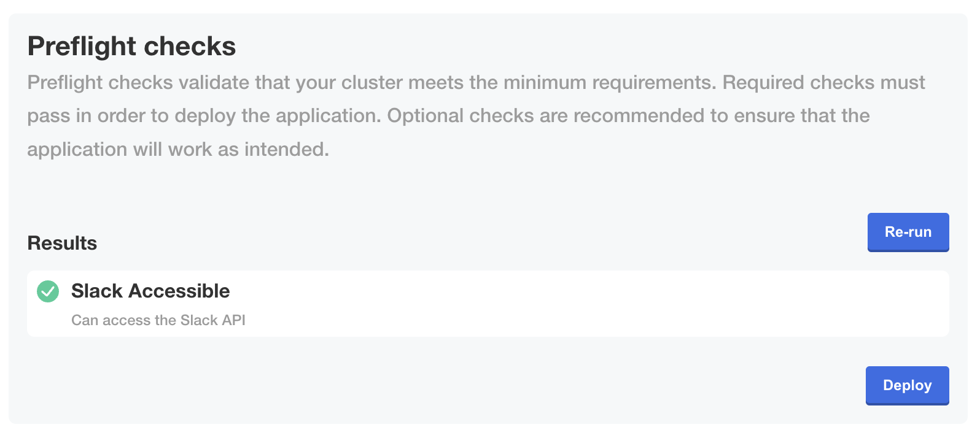
Task: Click the success indicator next to Slack Accessible
Action: 48,291
